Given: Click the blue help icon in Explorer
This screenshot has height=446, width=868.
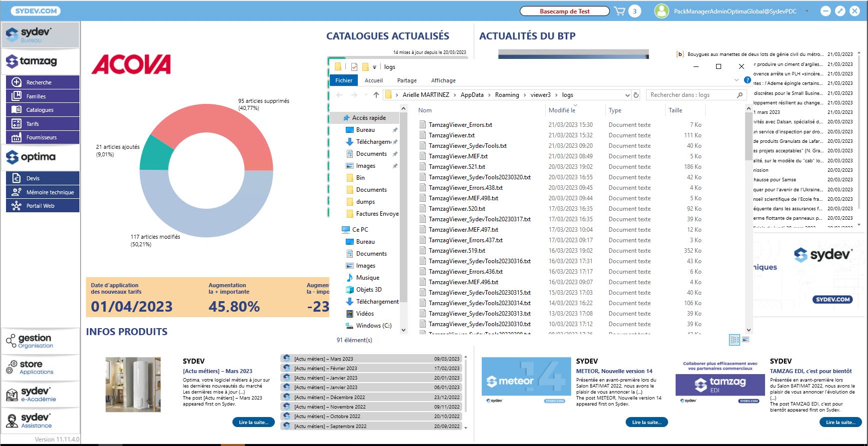Looking at the screenshot, I should [748, 80].
